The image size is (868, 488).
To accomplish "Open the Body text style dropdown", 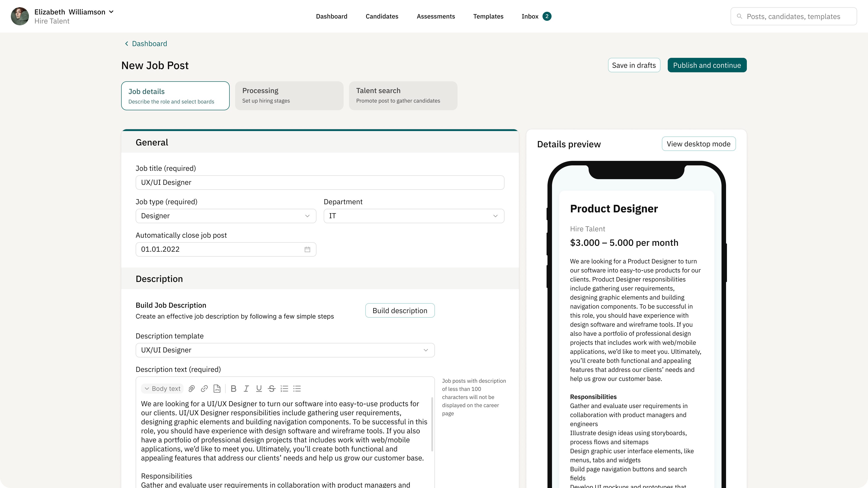I will click(x=163, y=389).
